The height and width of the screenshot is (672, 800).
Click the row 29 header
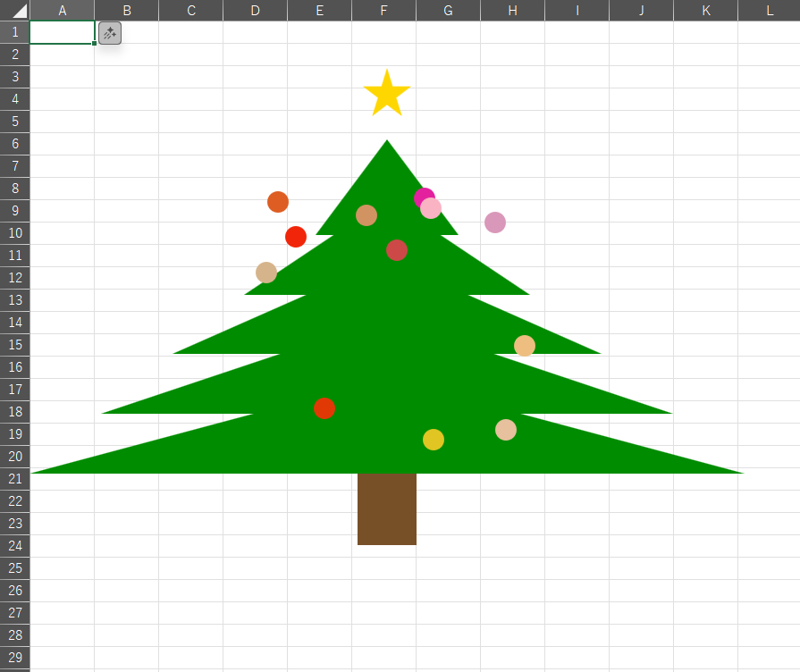click(14, 658)
